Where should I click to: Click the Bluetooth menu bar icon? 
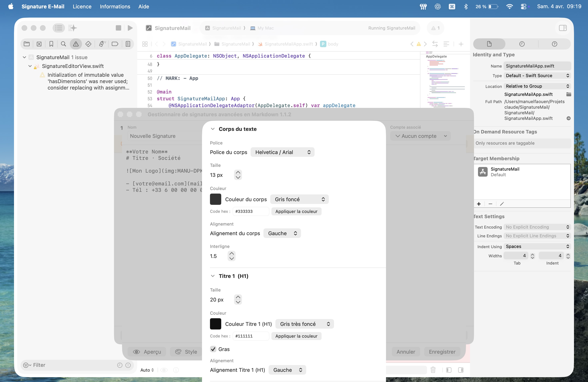tap(466, 7)
